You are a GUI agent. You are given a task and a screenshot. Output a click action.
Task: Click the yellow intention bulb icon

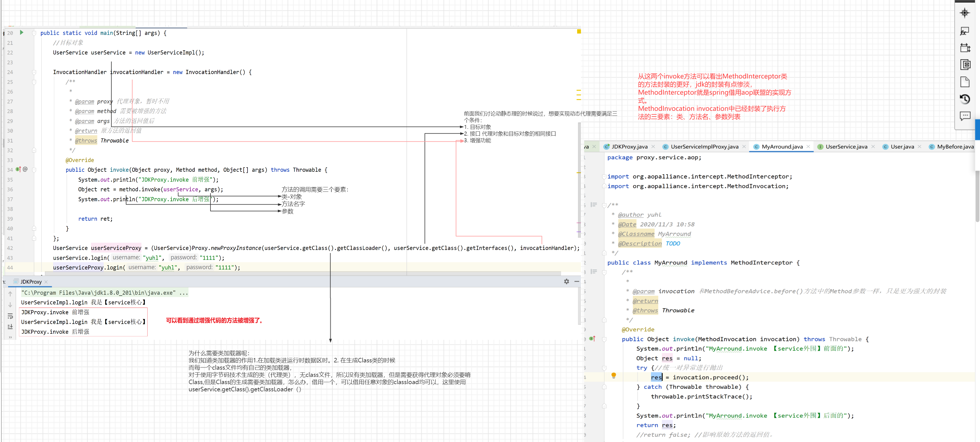[x=614, y=376]
